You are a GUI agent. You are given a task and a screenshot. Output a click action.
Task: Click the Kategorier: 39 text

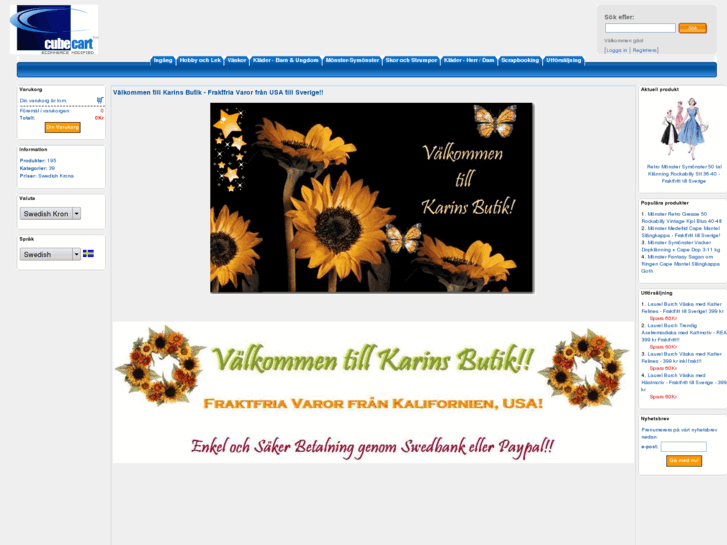point(37,168)
